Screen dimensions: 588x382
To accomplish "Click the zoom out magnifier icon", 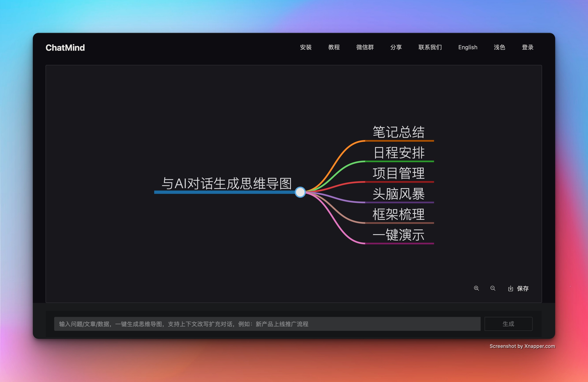I will 493,288.
